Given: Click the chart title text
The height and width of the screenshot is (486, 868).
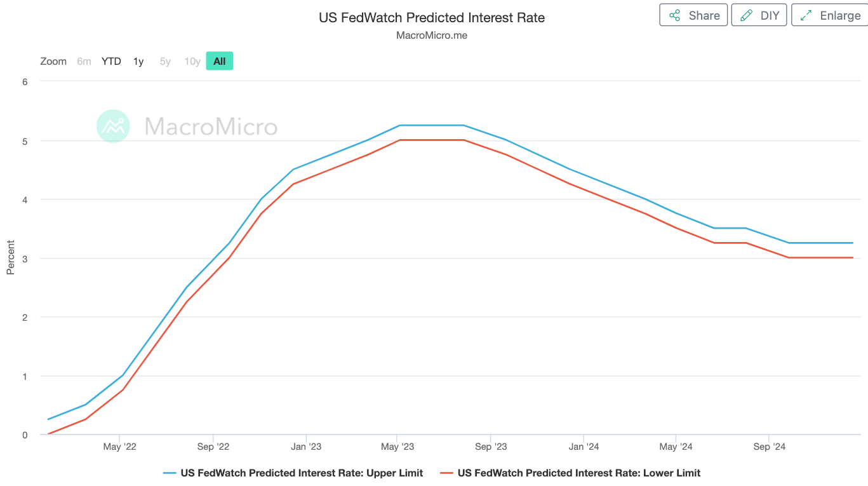Looking at the screenshot, I should tap(432, 18).
